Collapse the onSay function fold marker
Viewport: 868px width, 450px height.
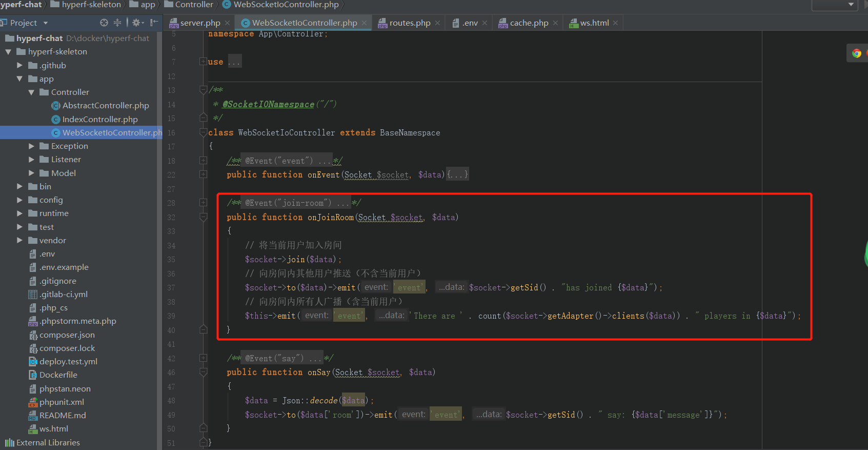click(x=203, y=372)
